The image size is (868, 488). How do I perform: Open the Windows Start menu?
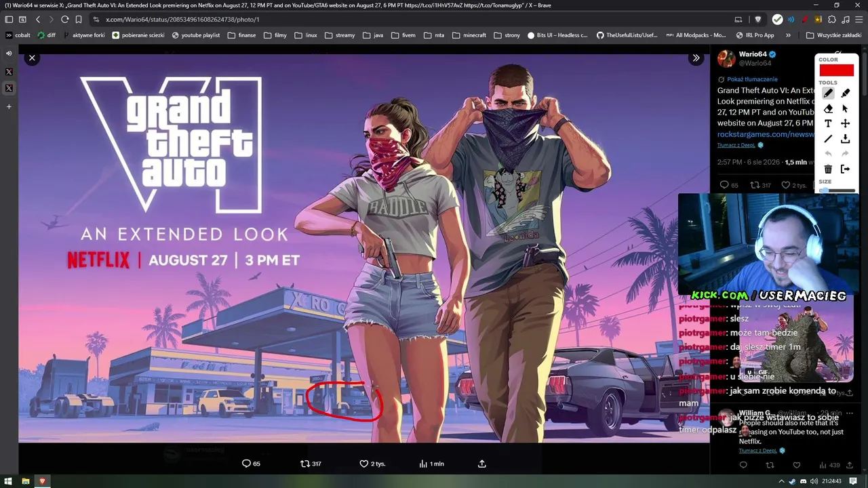tap(9, 481)
